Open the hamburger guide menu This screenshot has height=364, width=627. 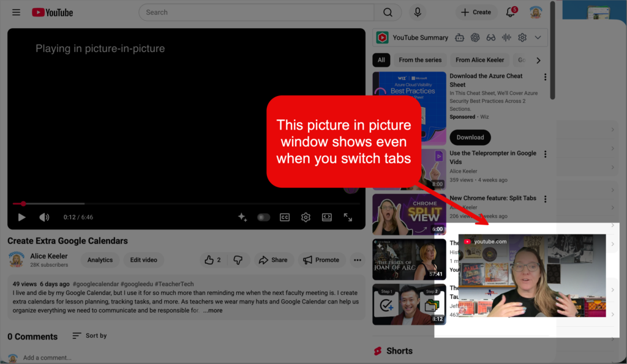(17, 12)
